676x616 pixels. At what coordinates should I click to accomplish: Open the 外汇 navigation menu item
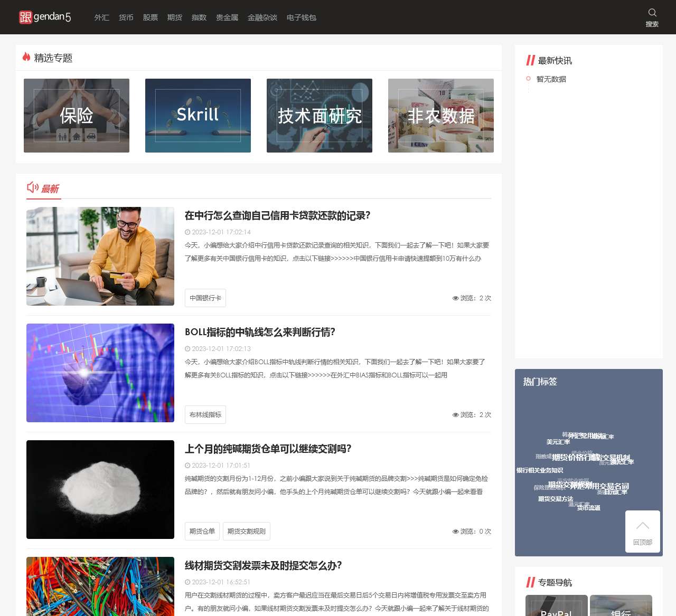101,17
